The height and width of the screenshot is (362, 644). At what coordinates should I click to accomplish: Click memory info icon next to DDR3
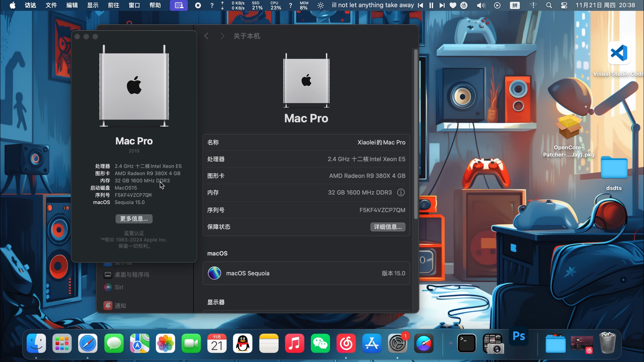coord(401,192)
